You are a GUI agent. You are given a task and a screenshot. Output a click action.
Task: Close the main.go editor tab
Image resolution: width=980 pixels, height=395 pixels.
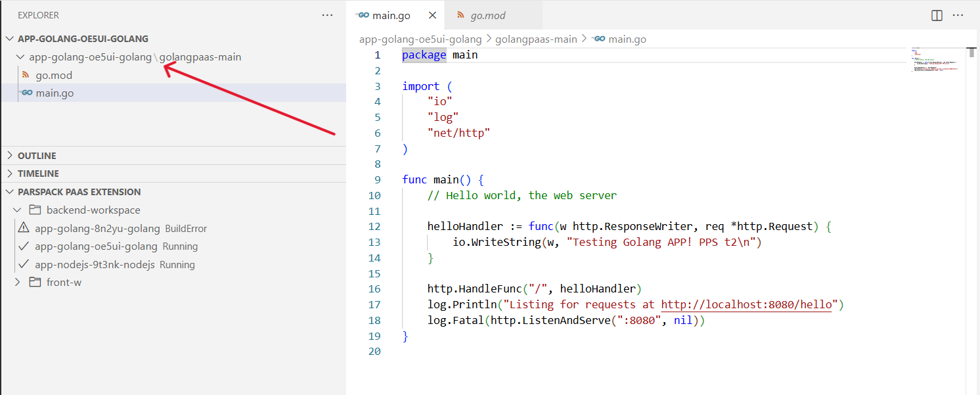432,15
